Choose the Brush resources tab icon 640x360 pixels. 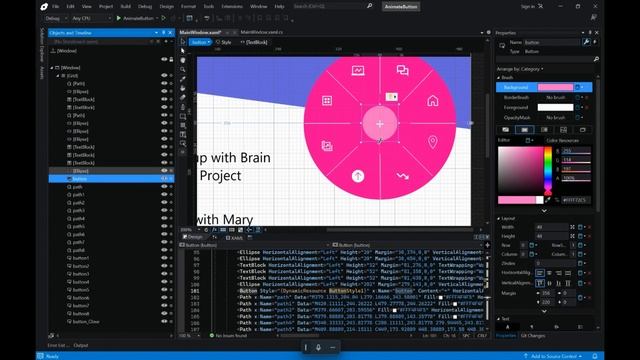582,130
